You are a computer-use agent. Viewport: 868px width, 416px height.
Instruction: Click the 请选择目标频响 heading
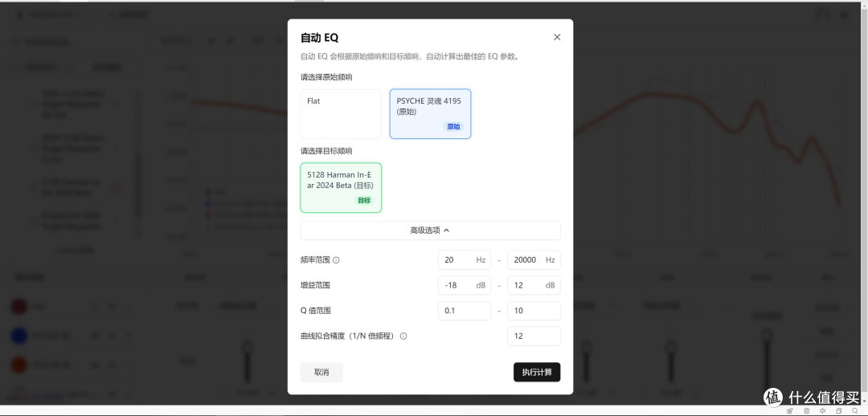click(326, 150)
